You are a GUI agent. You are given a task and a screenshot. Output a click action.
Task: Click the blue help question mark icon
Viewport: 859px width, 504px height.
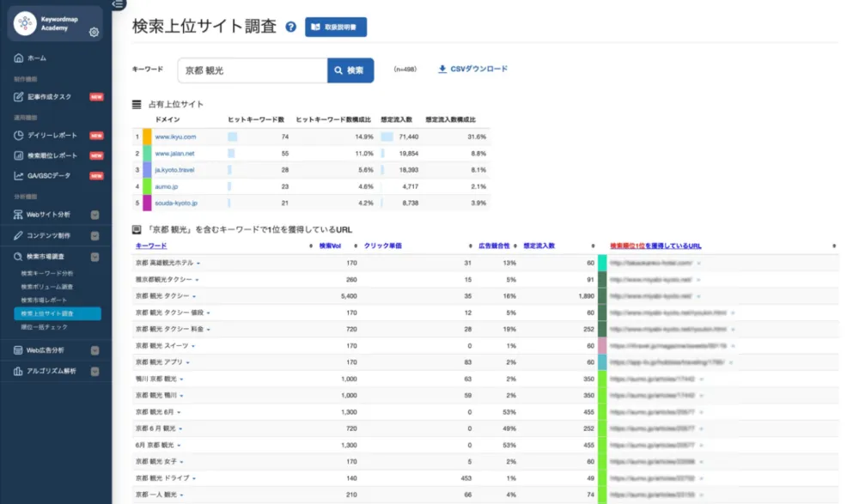click(290, 27)
